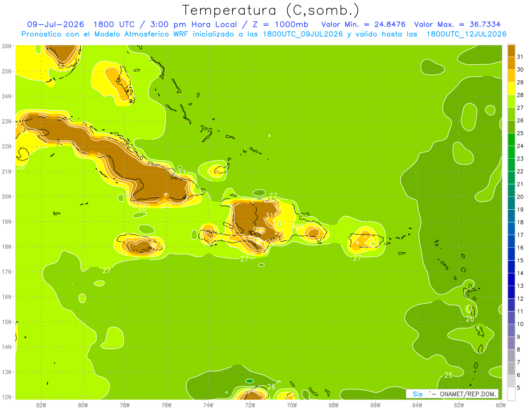The height and width of the screenshot is (411, 532).
Task: Click the '66W' longitude axis label
Action: tap(376, 405)
